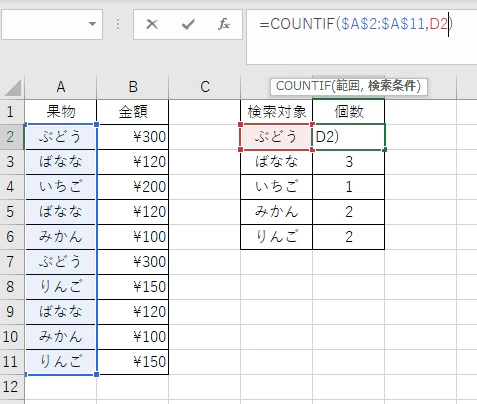Viewport: 477px width, 404px height.
Task: Click the count 2 next to りんご
Action: [x=349, y=237]
